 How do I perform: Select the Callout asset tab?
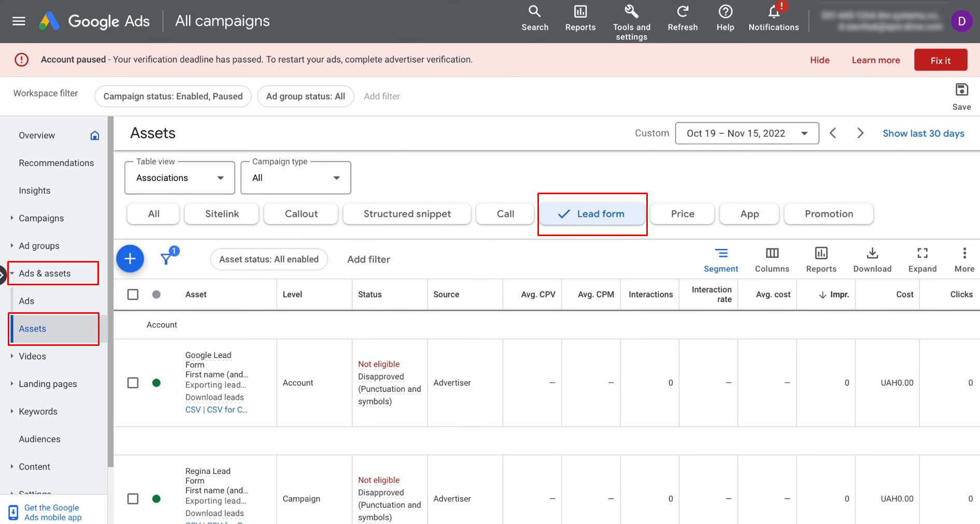301,214
